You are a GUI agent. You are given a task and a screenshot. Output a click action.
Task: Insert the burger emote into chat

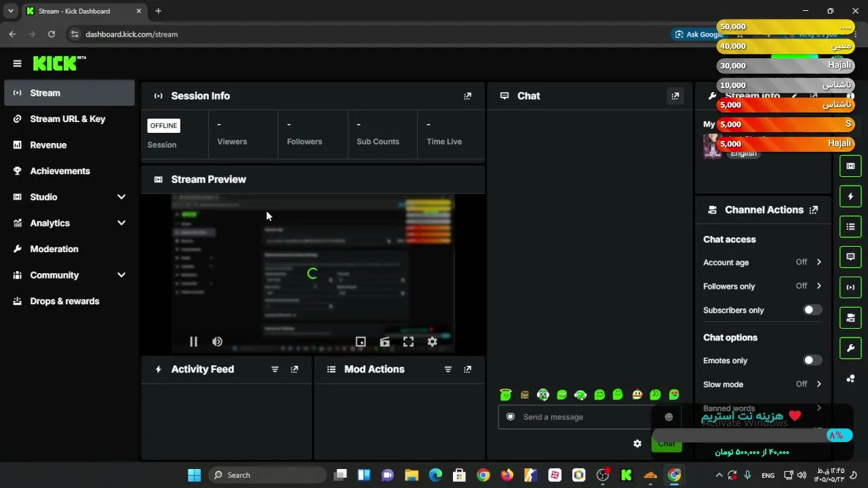click(x=637, y=394)
